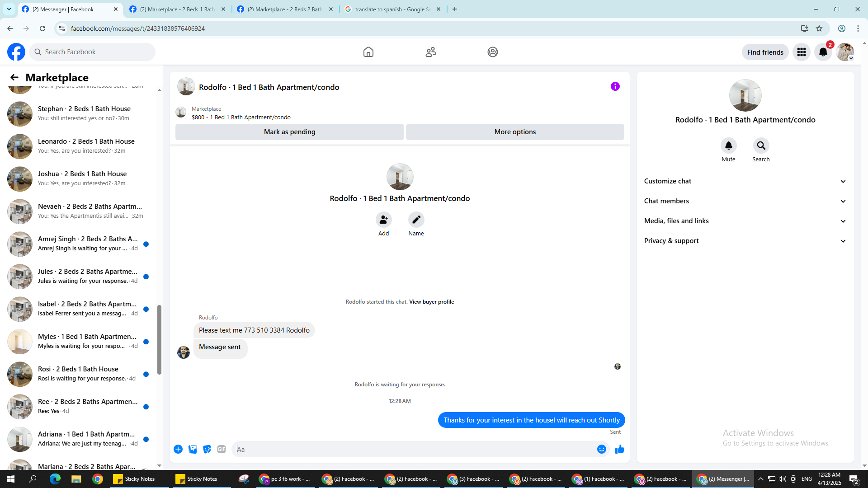Open the Isabel 2 Beds 2 Baths chat

coord(80,309)
